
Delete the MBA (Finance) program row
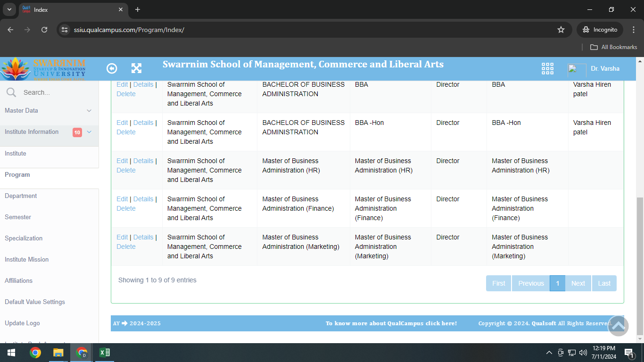(126, 208)
